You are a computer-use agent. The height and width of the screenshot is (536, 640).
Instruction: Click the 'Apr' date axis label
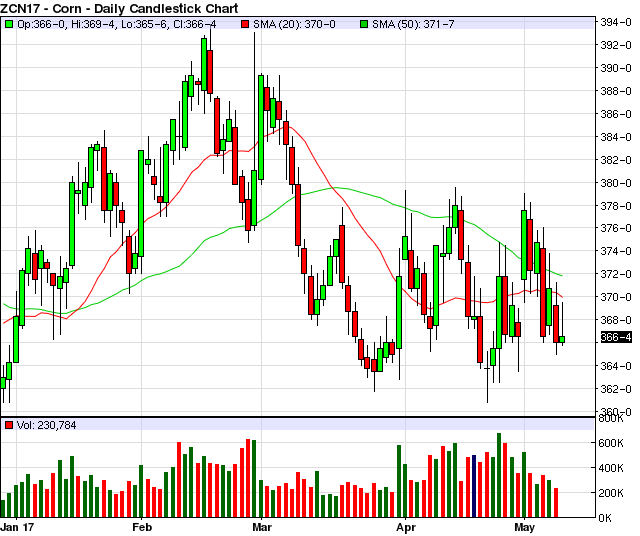click(x=406, y=527)
